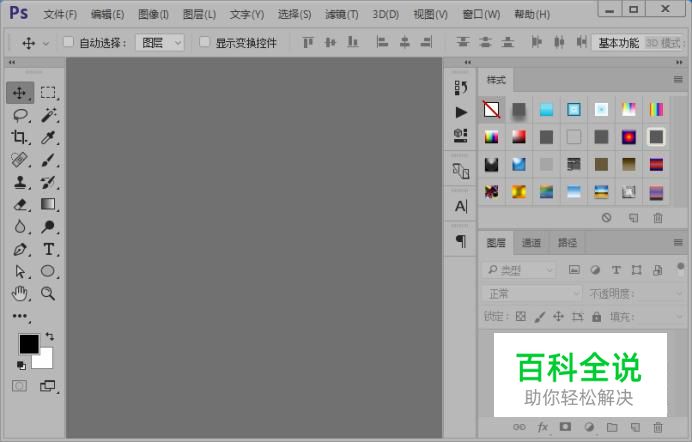Open the 正常 blend mode dropdown
Screen dimensions: 692x442
tap(532, 293)
